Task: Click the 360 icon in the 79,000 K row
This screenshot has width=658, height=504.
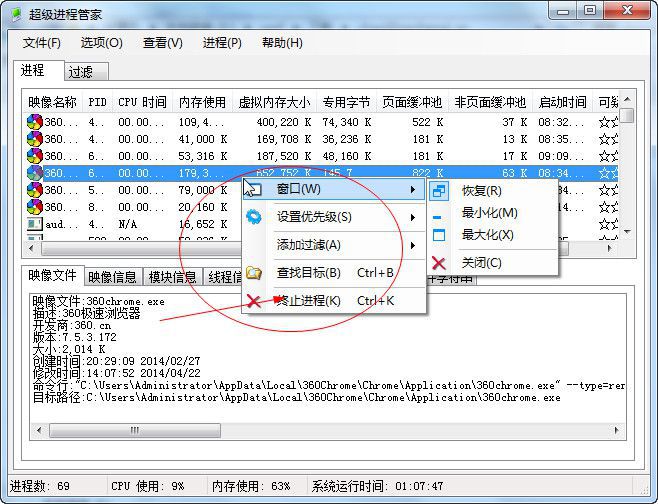Action: (34, 190)
